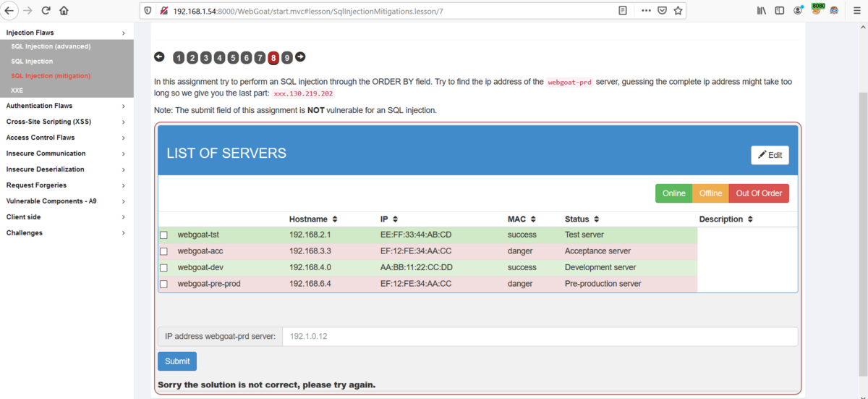This screenshot has width=868, height=399.
Task: Go to previous lesson page arrow
Action: pos(159,57)
